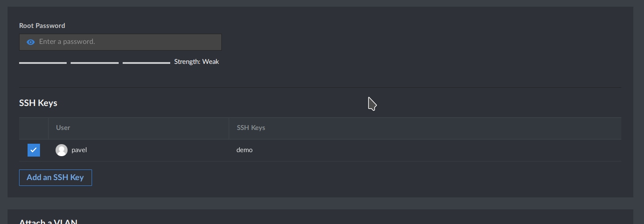
Task: Uncheck the checkbox for user pavel
Action: click(x=34, y=150)
